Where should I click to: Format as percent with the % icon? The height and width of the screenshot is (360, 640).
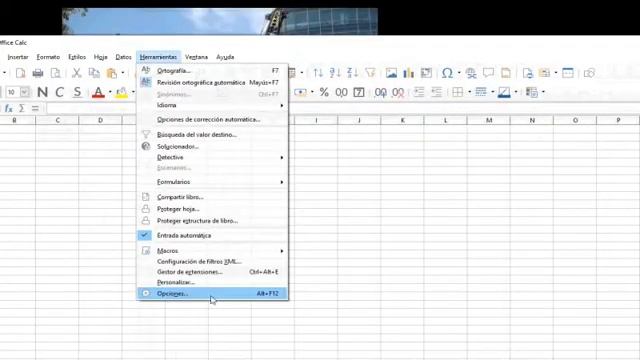(x=324, y=92)
